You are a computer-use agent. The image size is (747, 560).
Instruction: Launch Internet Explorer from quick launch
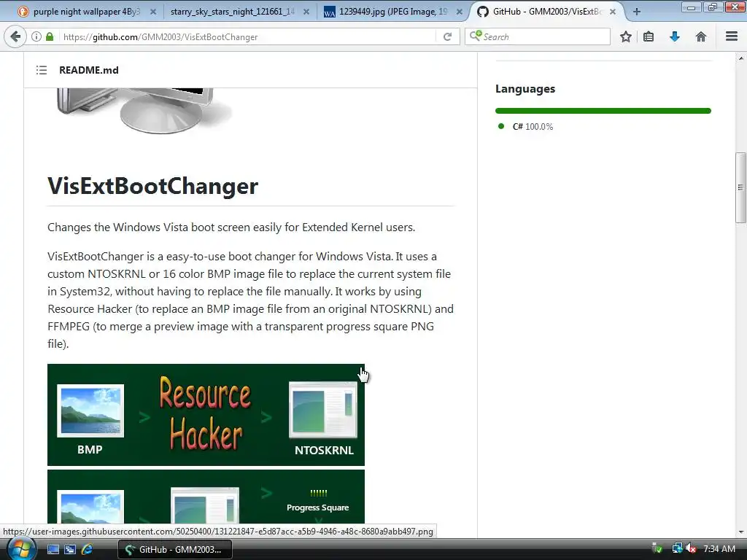87,550
